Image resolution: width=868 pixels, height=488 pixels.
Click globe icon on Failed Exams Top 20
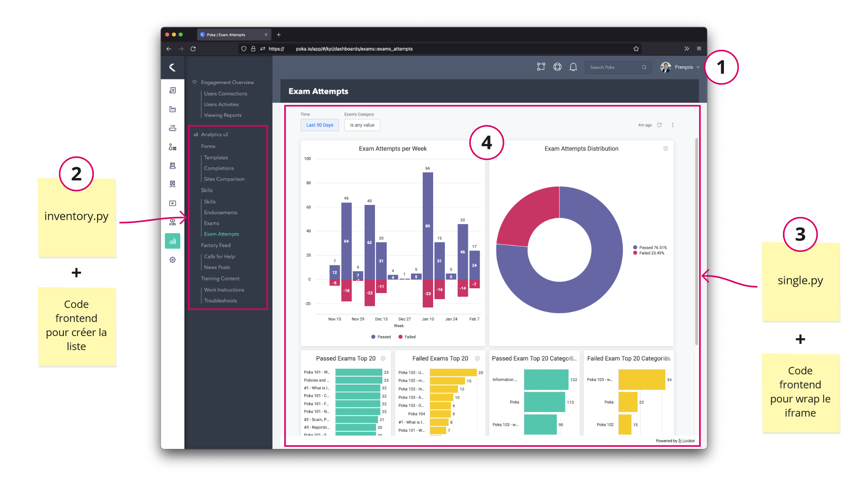point(477,358)
